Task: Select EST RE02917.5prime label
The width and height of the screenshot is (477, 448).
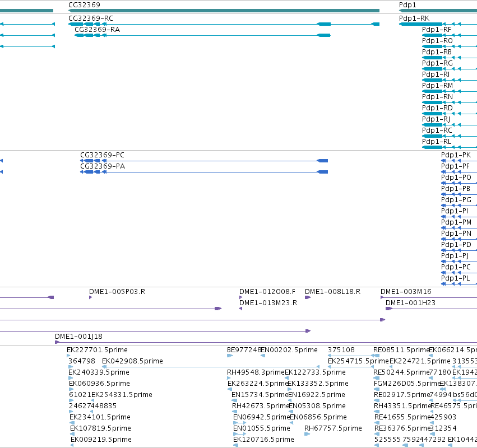Action: coord(401,395)
